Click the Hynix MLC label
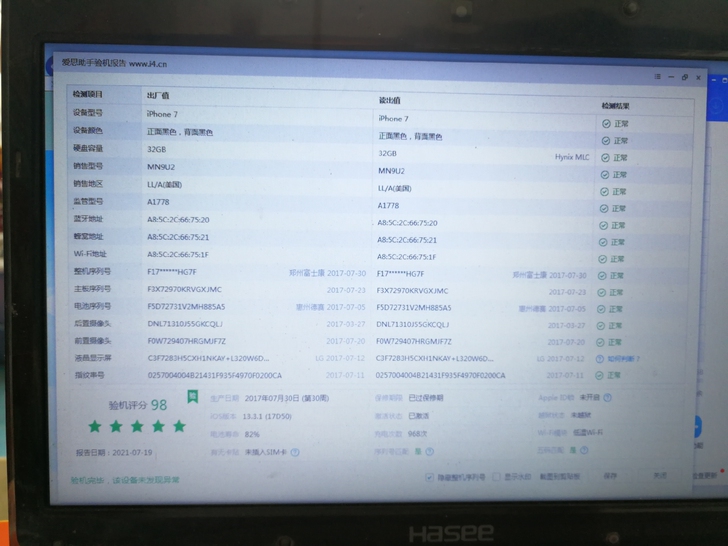728x546 pixels. tap(572, 157)
